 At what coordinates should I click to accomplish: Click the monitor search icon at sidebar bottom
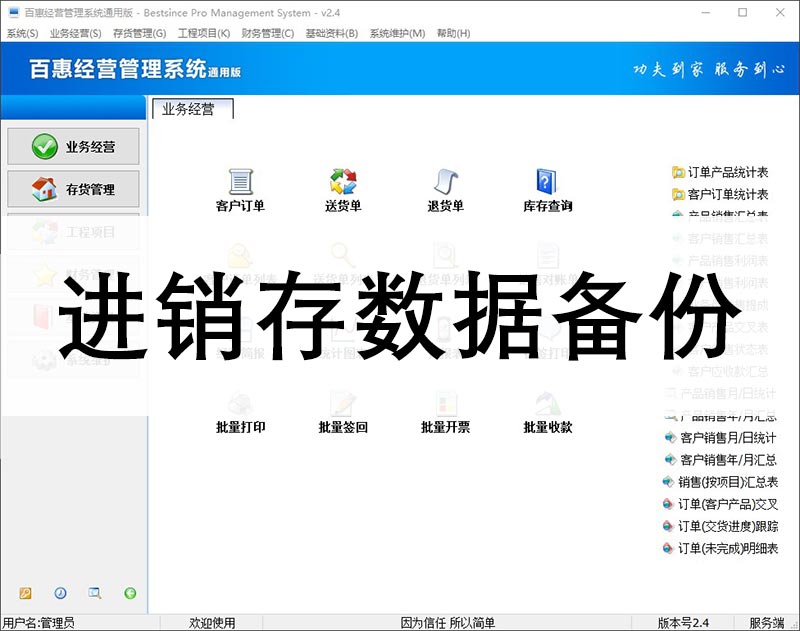(95, 593)
